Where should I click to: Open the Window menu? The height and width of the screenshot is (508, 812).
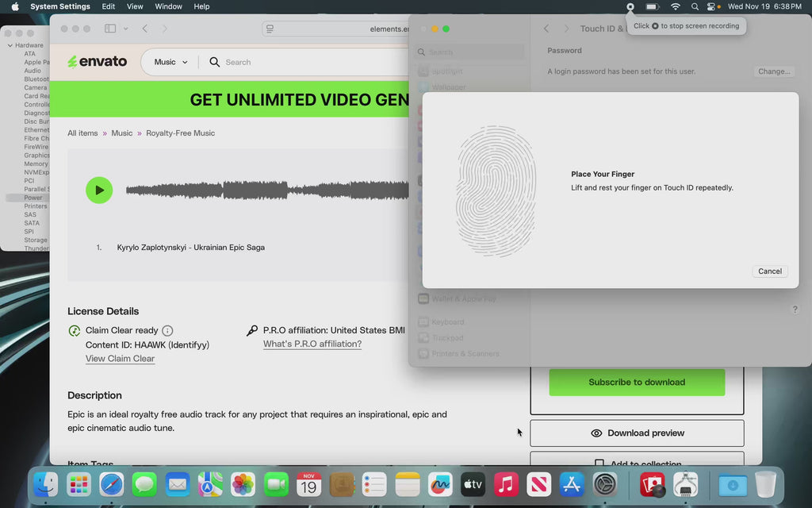[x=168, y=6]
